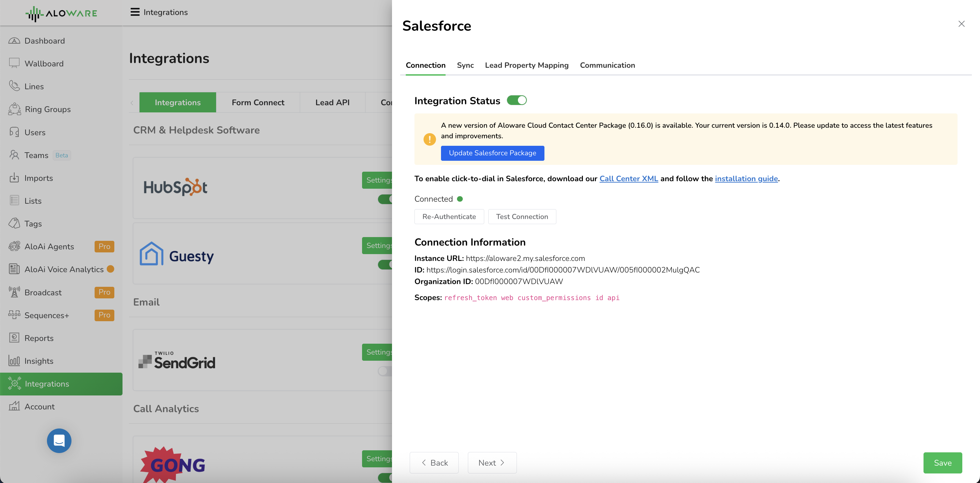
Task: Click the Dashboard menu label
Action: (x=45, y=41)
